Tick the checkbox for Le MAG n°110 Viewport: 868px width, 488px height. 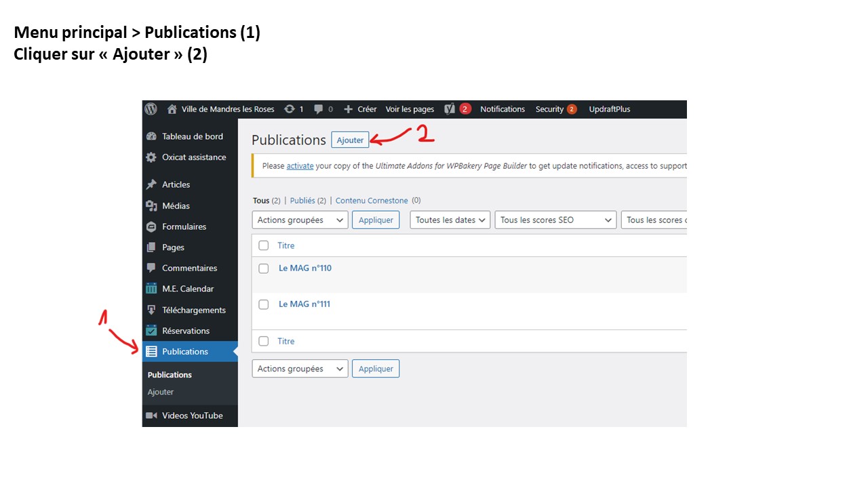point(264,268)
